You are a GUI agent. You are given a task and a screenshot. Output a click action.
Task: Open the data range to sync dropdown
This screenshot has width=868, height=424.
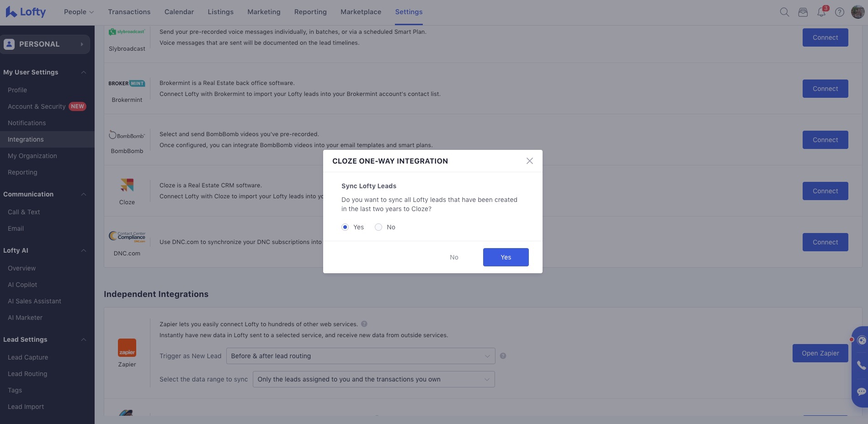pyautogui.click(x=373, y=379)
